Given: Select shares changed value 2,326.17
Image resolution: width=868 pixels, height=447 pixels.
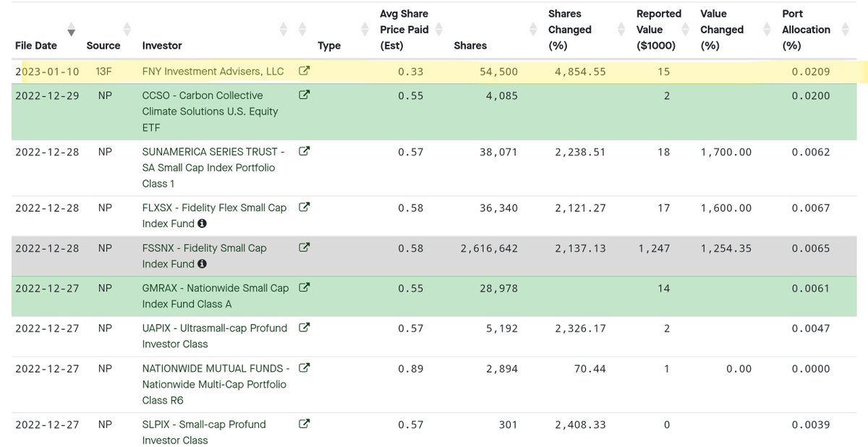Looking at the screenshot, I should (580, 328).
